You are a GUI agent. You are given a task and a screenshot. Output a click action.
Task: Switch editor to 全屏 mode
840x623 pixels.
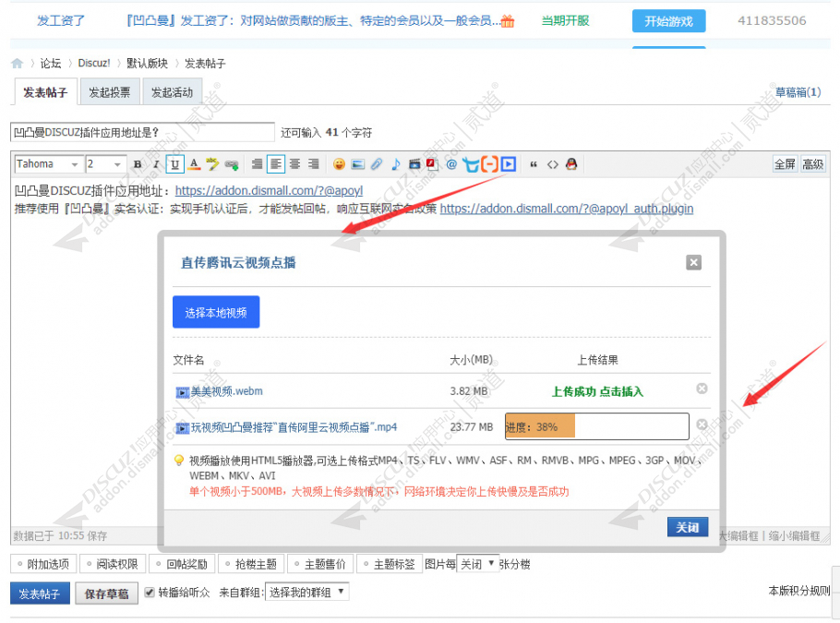pyautogui.click(x=785, y=164)
